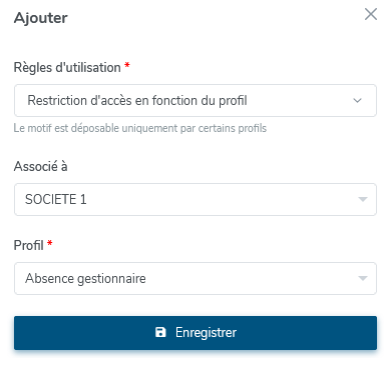
Task: Click the triangle arrow beside Absence gestionnaire
Action: point(363,278)
